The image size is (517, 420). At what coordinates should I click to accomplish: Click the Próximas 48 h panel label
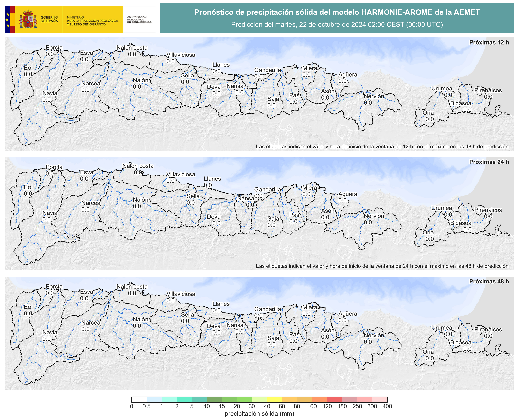(x=489, y=281)
